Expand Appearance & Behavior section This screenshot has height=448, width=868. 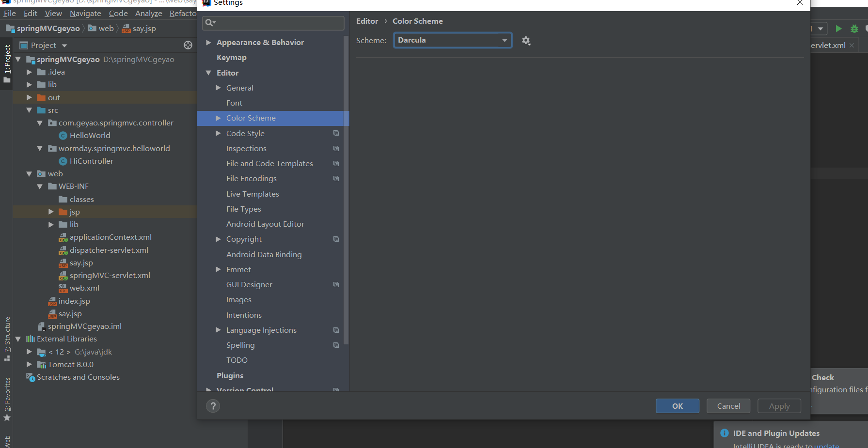tap(208, 42)
